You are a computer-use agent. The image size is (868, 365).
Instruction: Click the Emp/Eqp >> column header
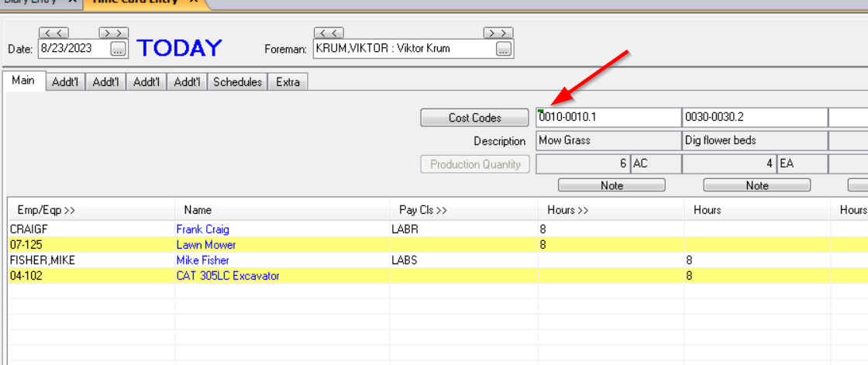coord(91,210)
